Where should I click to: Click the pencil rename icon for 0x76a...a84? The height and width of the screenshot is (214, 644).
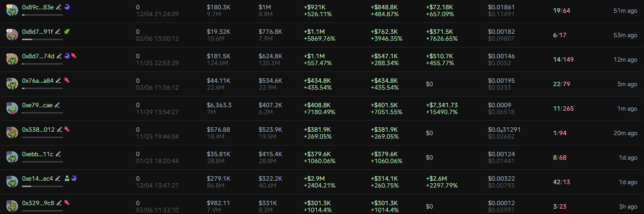[x=58, y=80]
